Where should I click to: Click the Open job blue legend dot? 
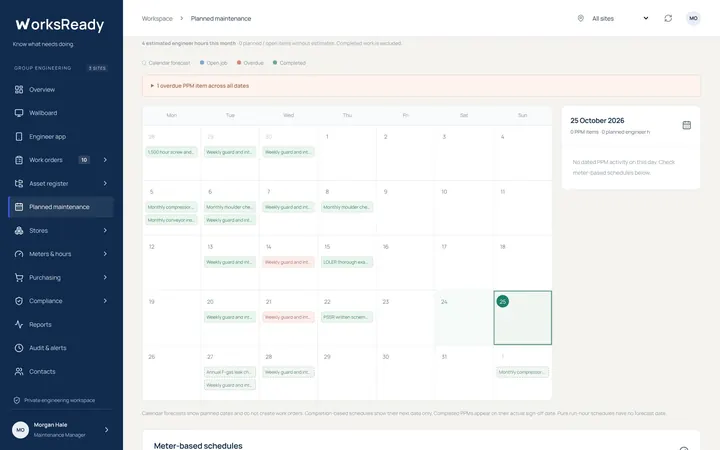coord(202,62)
